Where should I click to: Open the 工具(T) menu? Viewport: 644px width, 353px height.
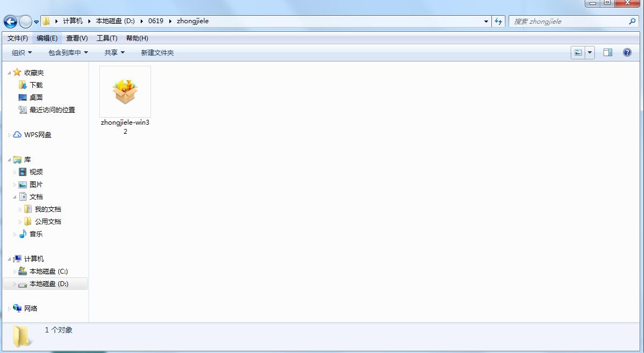tap(107, 38)
